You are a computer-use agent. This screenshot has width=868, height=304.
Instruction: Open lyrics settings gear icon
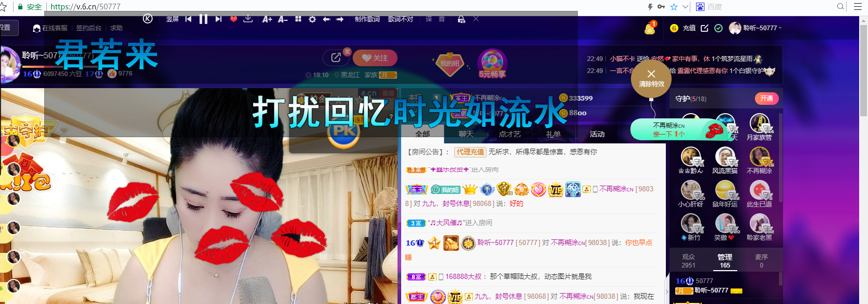[x=312, y=19]
